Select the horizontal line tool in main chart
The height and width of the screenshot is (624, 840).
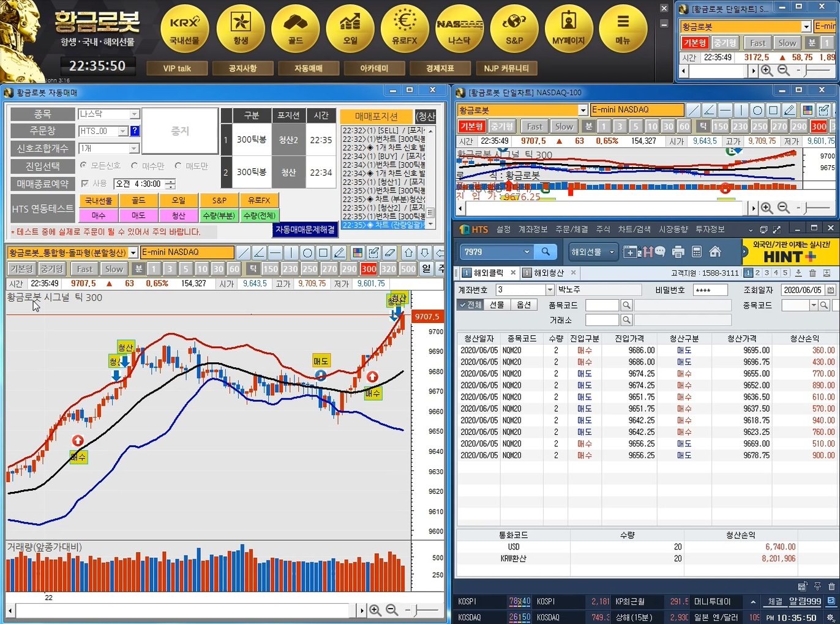click(x=276, y=253)
